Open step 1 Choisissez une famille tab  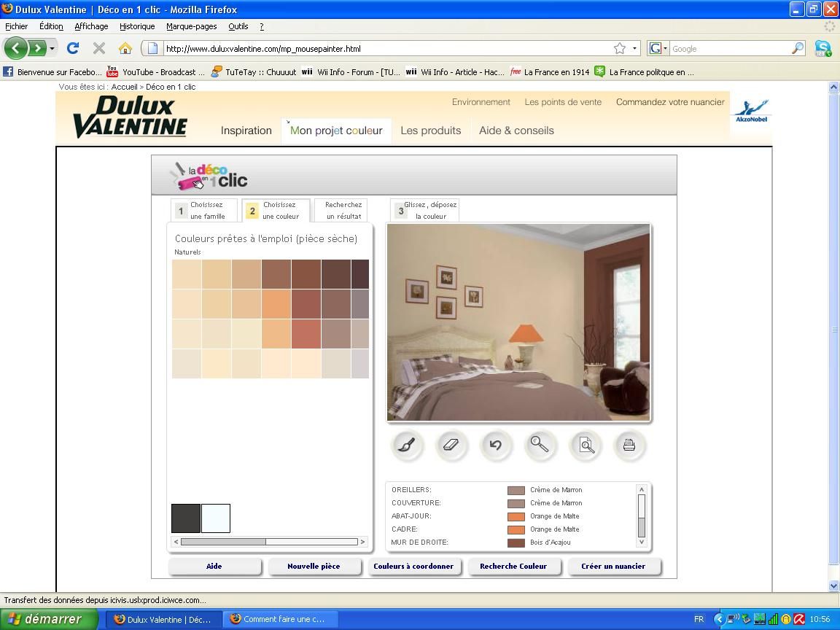click(199, 211)
